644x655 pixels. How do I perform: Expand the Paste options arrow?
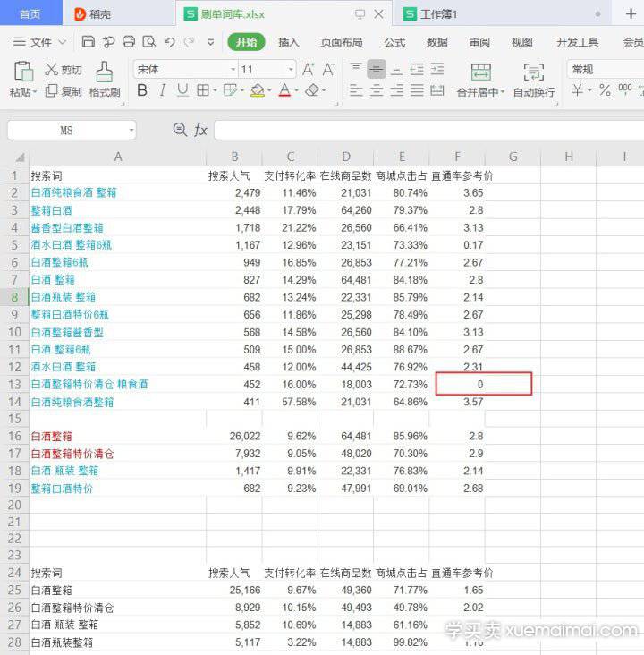35,91
